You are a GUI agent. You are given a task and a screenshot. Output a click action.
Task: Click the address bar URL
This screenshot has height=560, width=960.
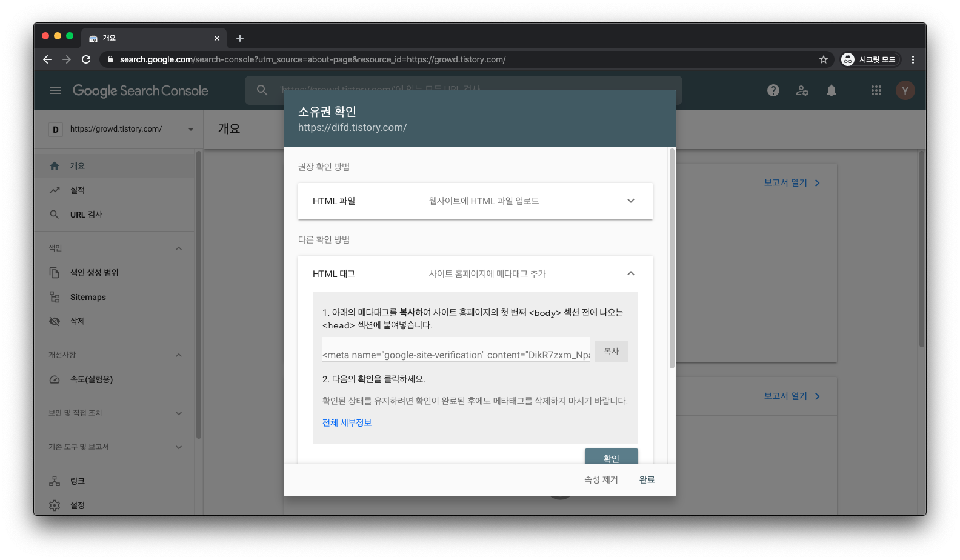313,59
